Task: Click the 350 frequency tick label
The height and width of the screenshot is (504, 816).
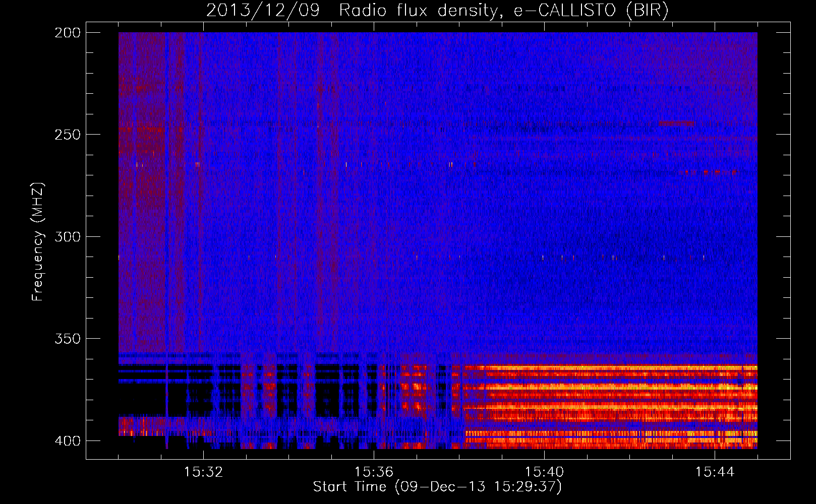Action: 67,339
